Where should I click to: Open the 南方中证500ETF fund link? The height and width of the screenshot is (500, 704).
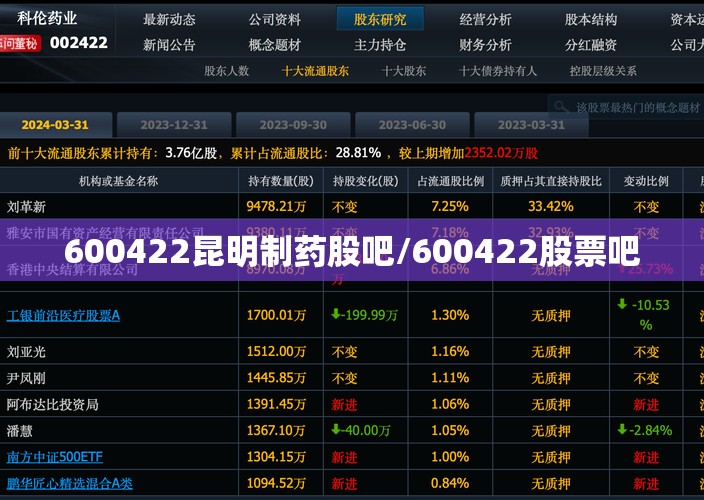[x=54, y=457]
